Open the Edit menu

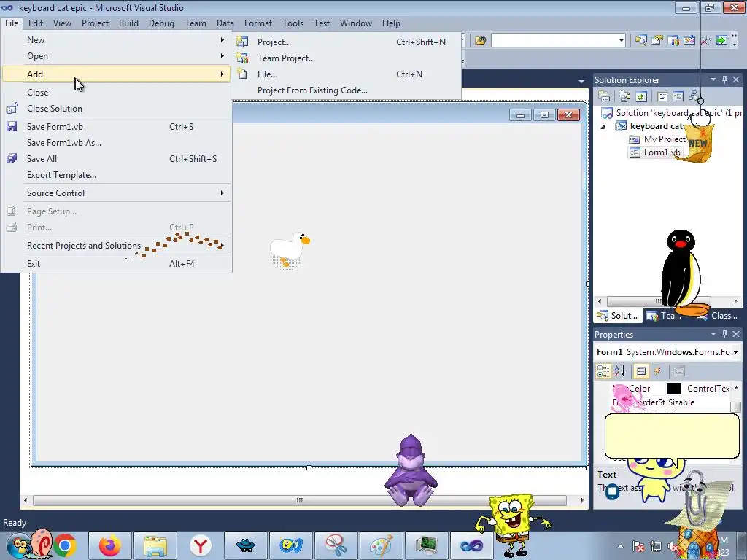tap(35, 23)
